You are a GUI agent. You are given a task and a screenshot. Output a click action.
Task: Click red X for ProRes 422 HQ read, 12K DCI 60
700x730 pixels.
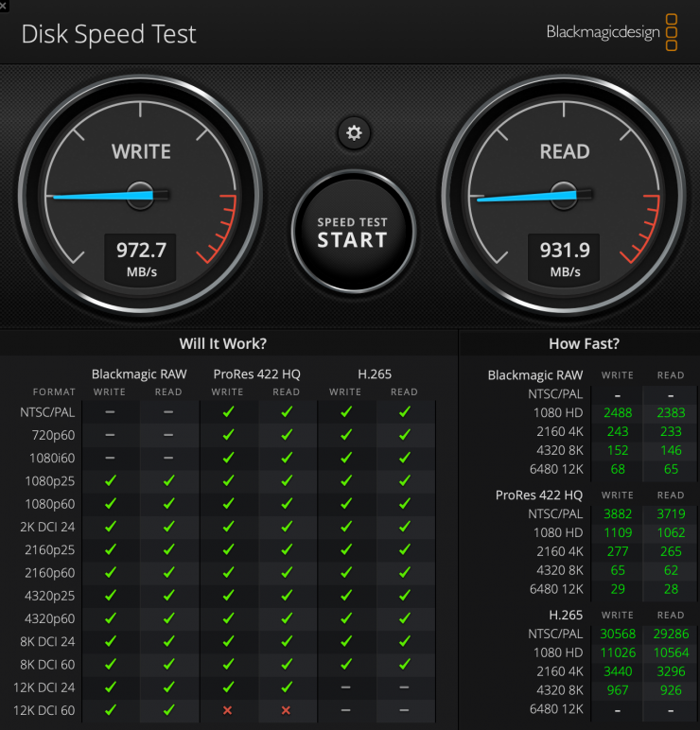point(287,709)
